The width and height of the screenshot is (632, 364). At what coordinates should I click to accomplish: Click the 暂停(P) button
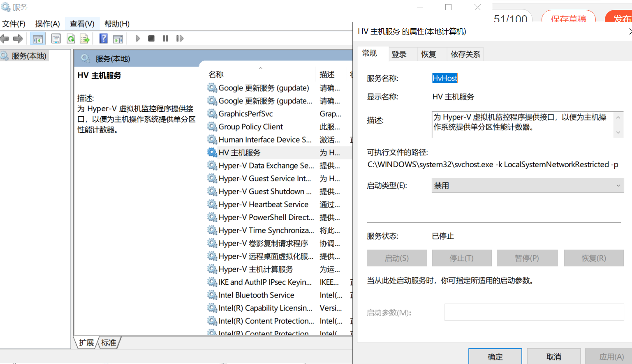pyautogui.click(x=527, y=258)
